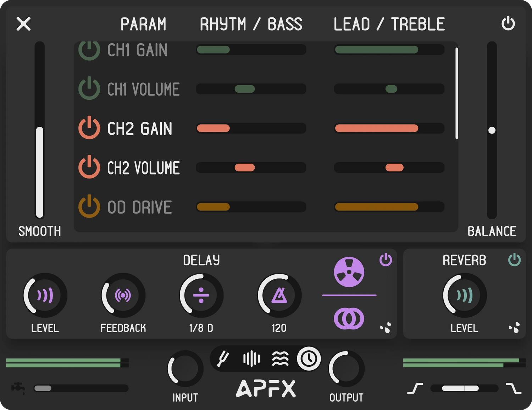Select the clock delay section icon
Image resolution: width=532 pixels, height=410 pixels.
tap(309, 359)
